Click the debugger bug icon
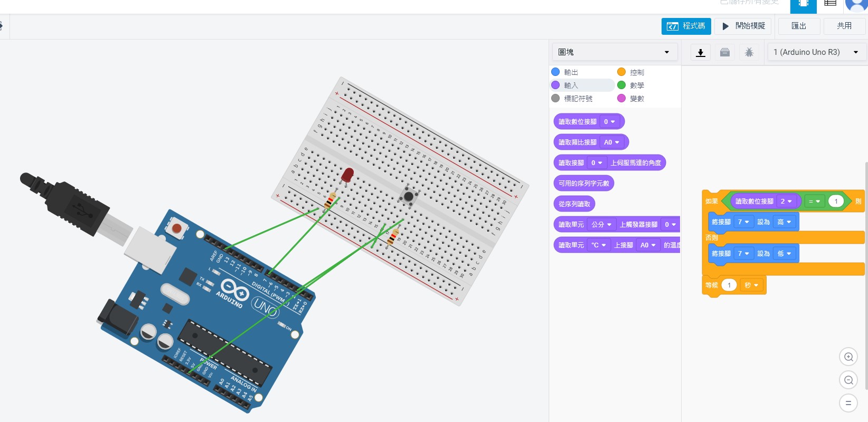Screen dimensions: 868x422 tap(749, 52)
